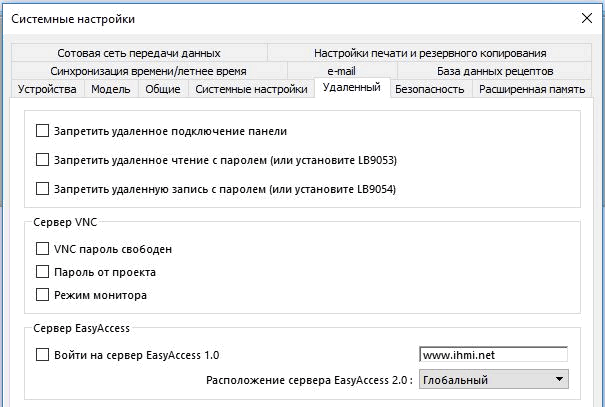The image size is (605, 407).
Task: Enable Запретить удаленное подключение панели checkbox
Action: pyautogui.click(x=42, y=131)
